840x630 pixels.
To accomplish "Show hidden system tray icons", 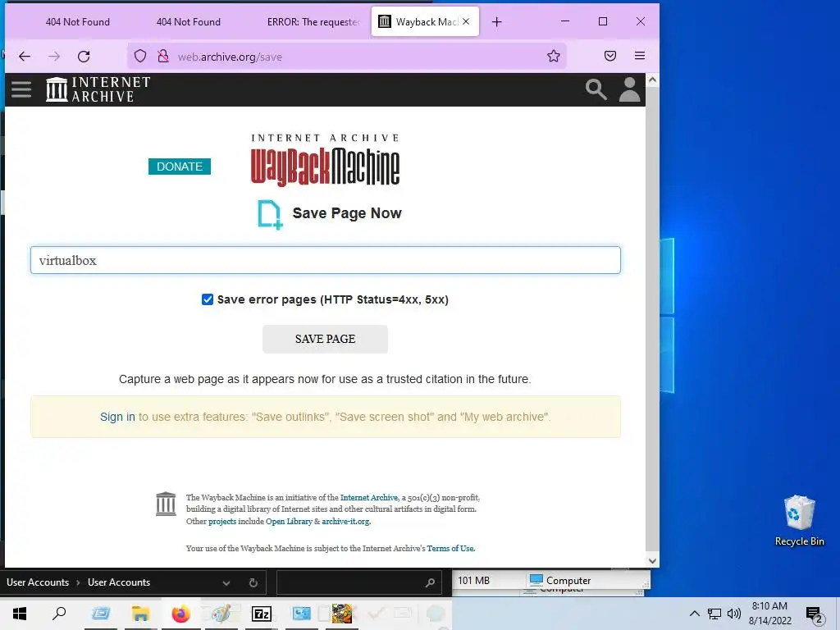I will pos(694,614).
